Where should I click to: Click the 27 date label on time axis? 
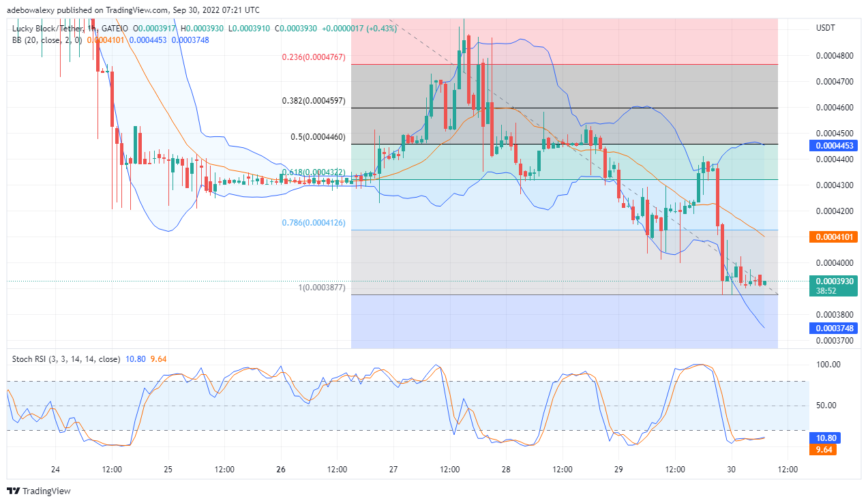(x=393, y=470)
